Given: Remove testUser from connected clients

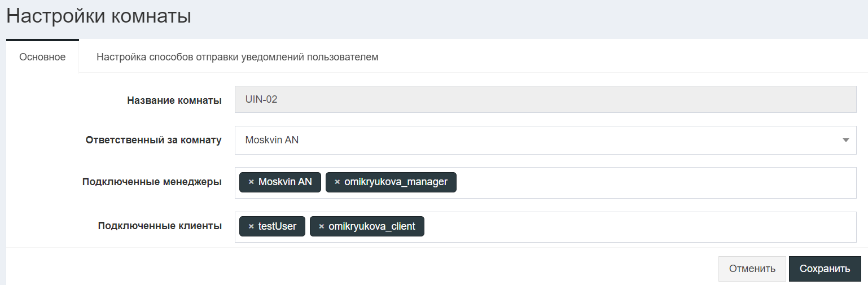Looking at the screenshot, I should 251,226.
